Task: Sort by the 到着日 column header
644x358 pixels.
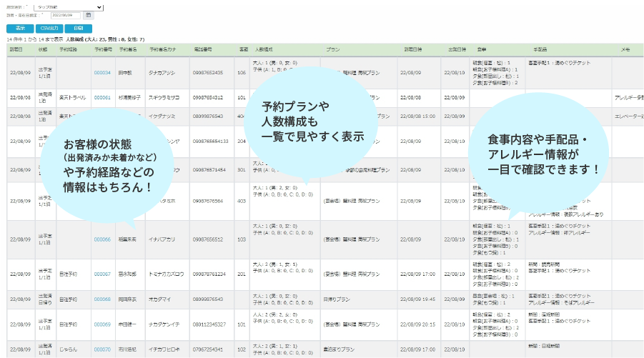Action: 16,49
